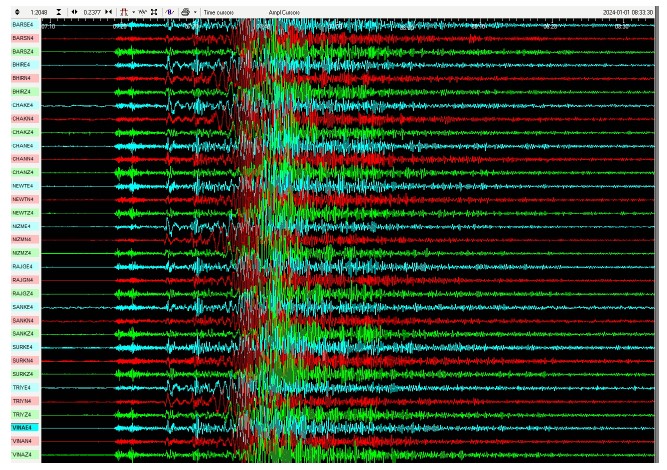The image size is (667, 470).
Task: Click the horizontal time expand icon
Action: pos(74,11)
